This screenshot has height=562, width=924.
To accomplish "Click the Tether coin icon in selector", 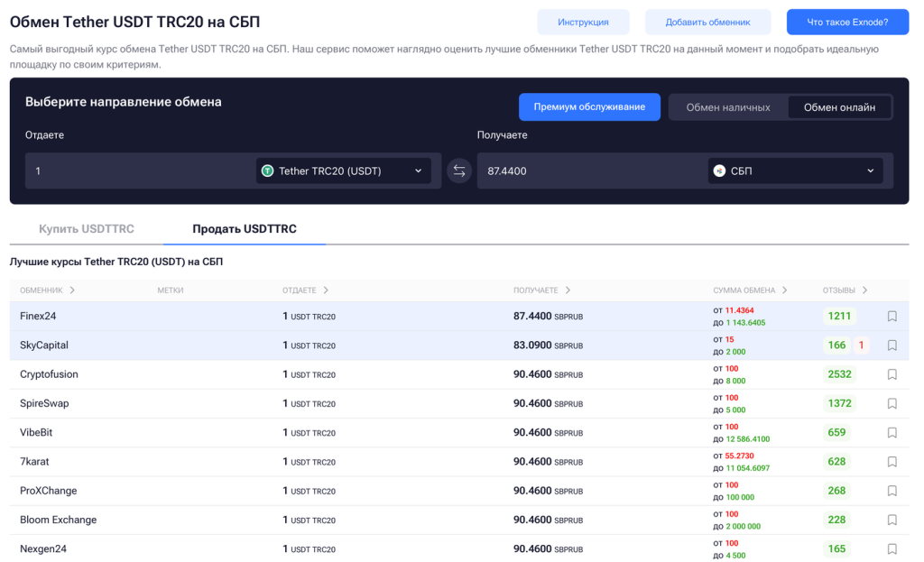I will click(x=267, y=170).
